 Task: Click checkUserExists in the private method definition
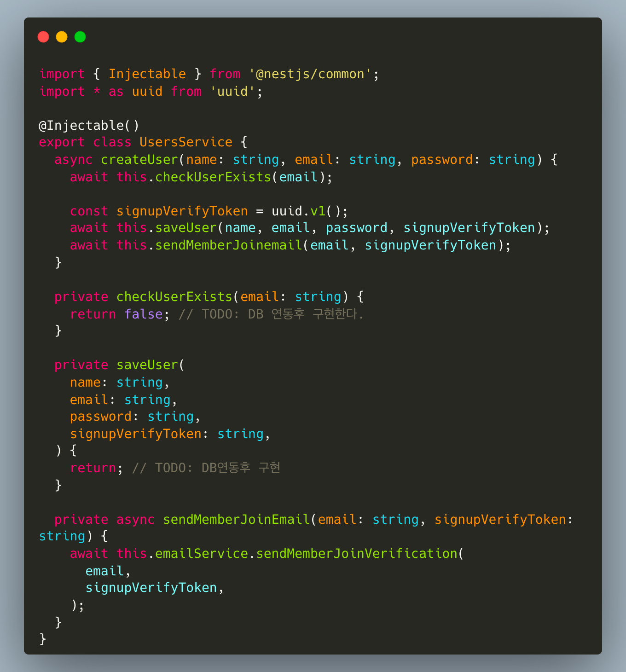[x=174, y=297]
